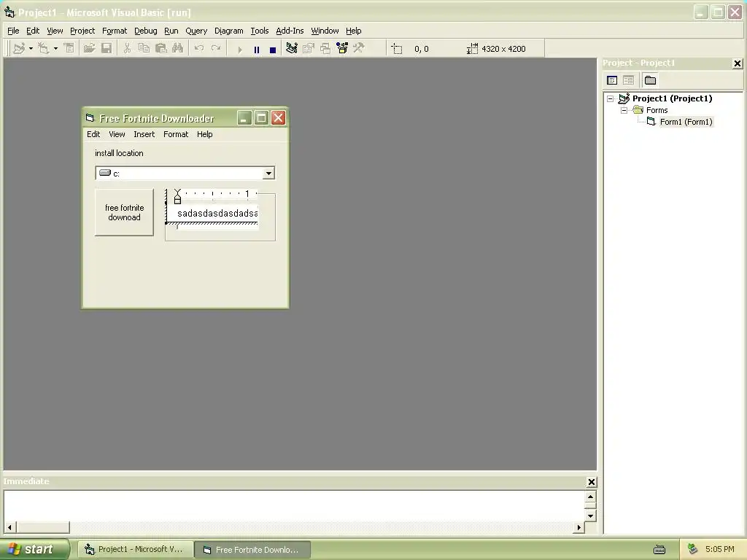This screenshot has width=747, height=560.
Task: Click View Object icon in Project panel
Action: [x=628, y=80]
